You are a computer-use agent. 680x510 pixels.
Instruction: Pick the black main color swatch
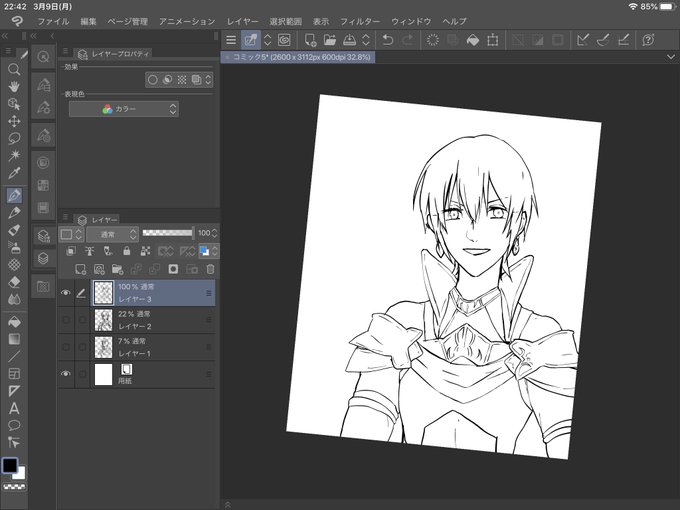[10, 466]
